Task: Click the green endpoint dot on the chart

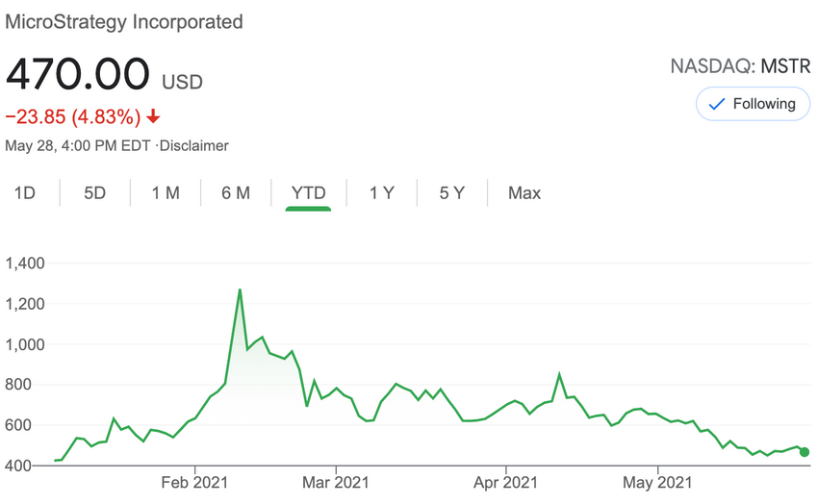Action: point(804,452)
